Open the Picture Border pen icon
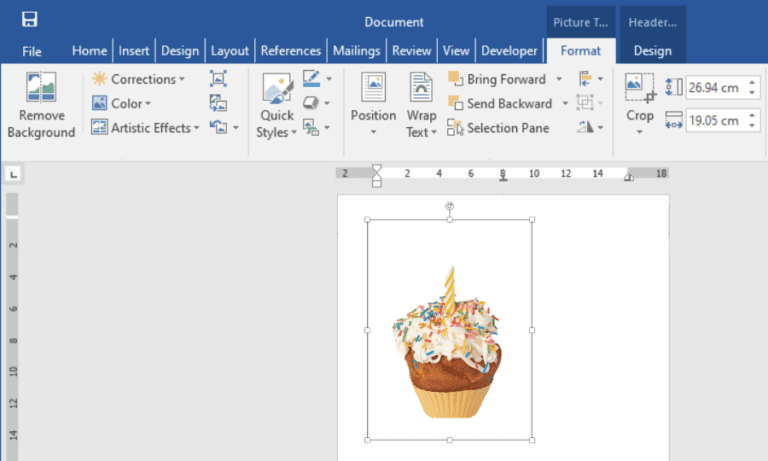The image size is (768, 461). pyautogui.click(x=312, y=78)
